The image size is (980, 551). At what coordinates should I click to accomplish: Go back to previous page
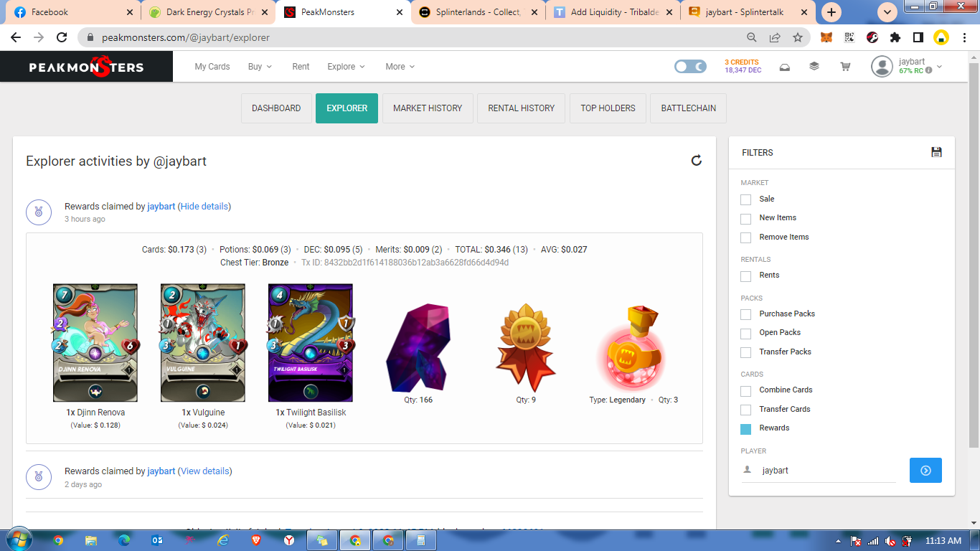click(x=16, y=37)
